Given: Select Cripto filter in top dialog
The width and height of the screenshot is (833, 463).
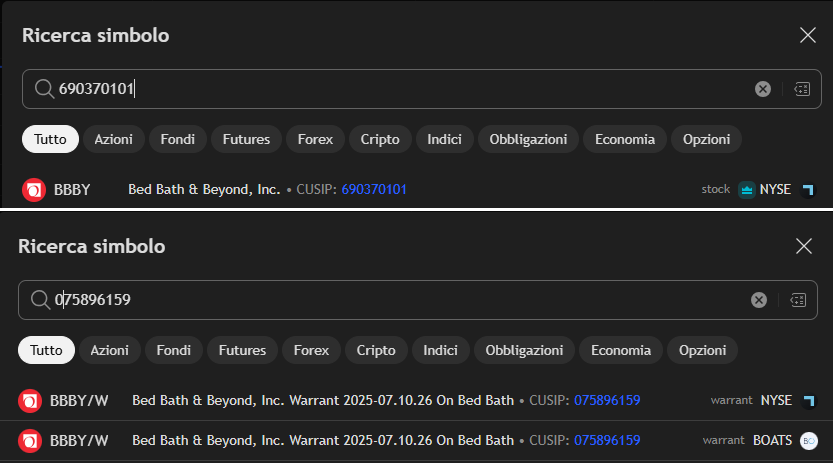Looking at the screenshot, I should 380,139.
